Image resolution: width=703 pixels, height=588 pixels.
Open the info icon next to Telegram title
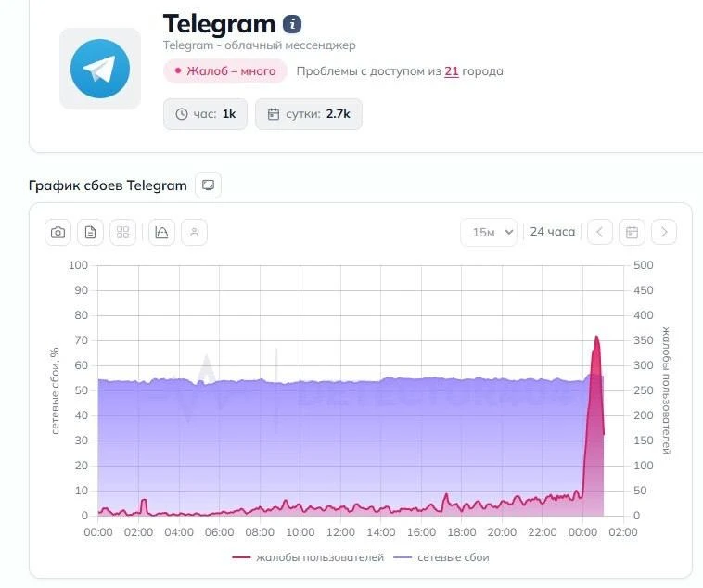click(292, 24)
